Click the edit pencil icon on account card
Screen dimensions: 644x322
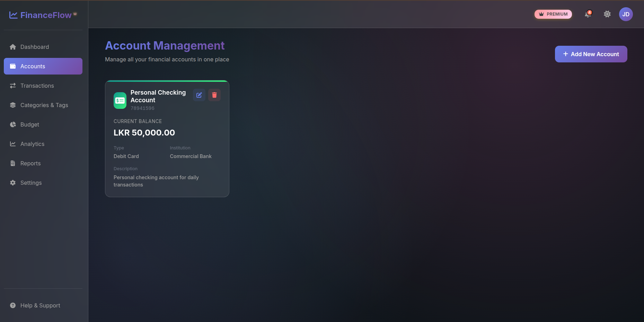[x=199, y=95]
